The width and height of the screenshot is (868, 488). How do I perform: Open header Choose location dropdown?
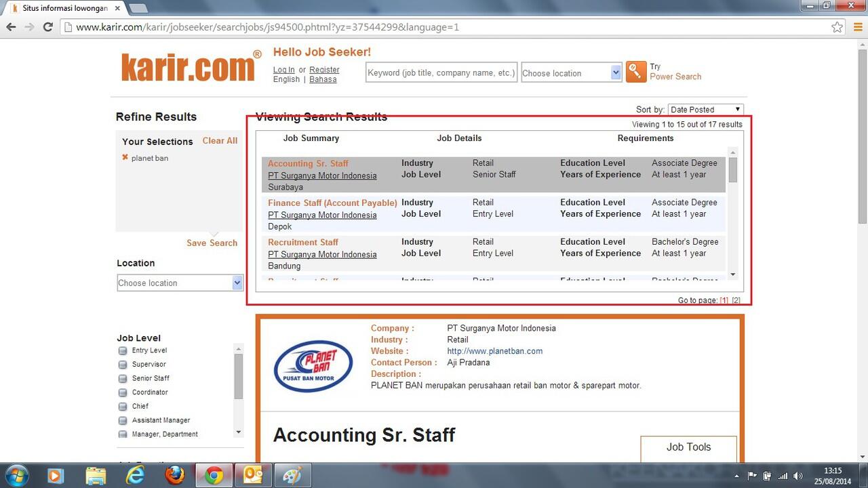(x=572, y=73)
